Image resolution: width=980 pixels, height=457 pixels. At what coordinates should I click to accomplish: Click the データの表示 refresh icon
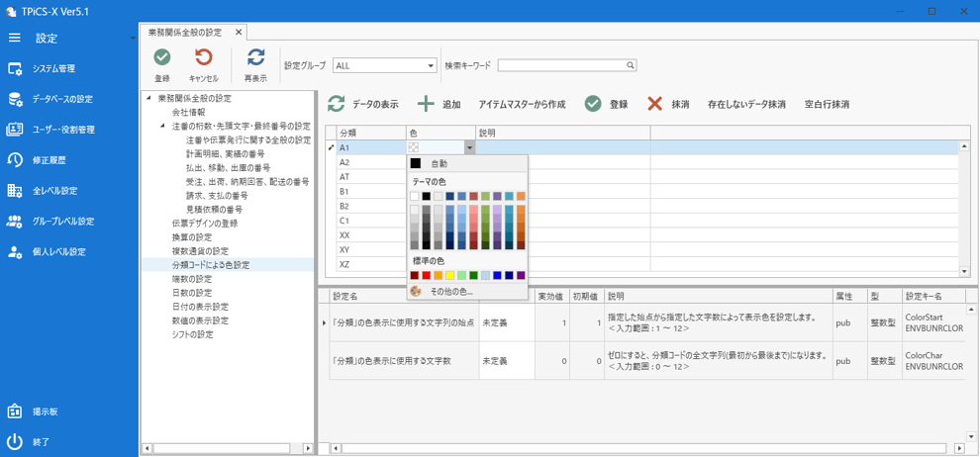coord(337,104)
